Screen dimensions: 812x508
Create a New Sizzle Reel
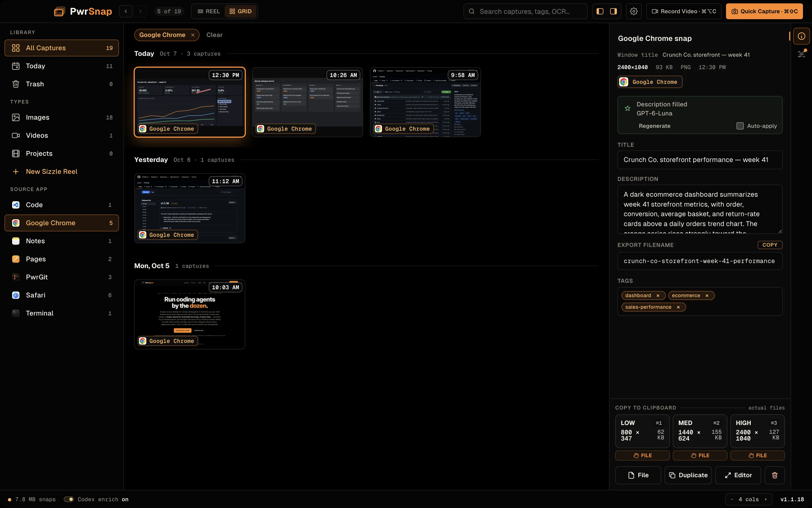pyautogui.click(x=62, y=172)
